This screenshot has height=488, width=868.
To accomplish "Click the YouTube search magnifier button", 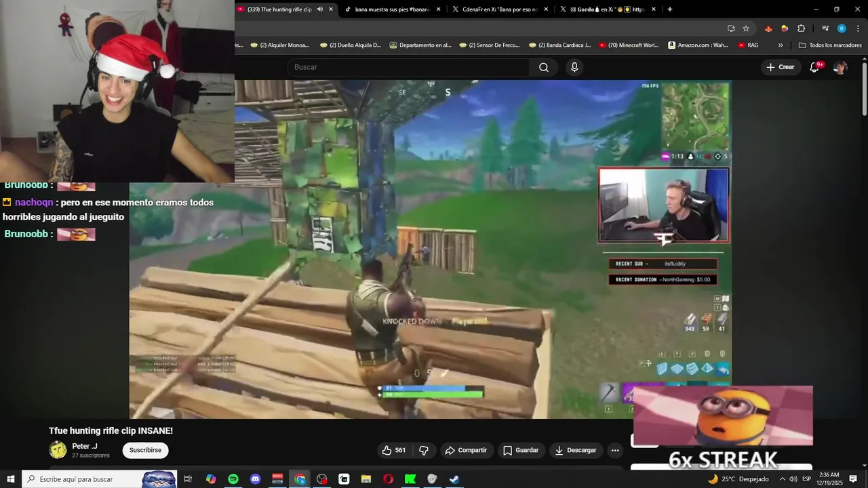I will (x=544, y=67).
